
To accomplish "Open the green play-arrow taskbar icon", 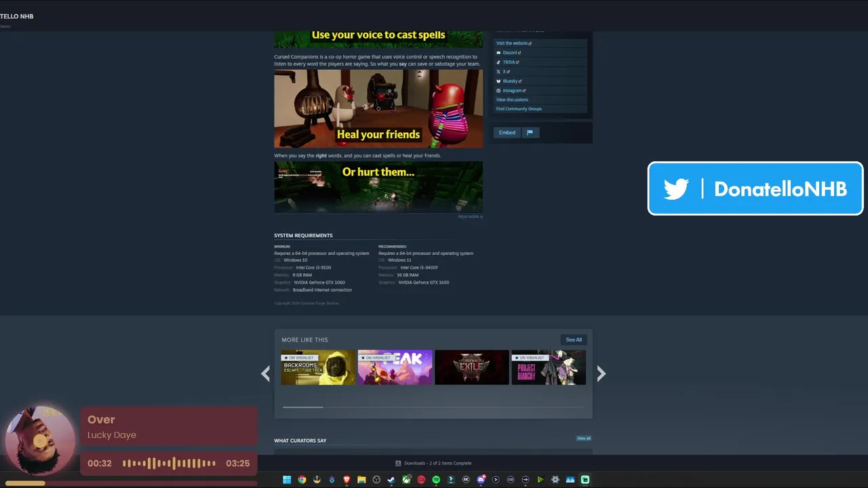I will click(x=540, y=480).
